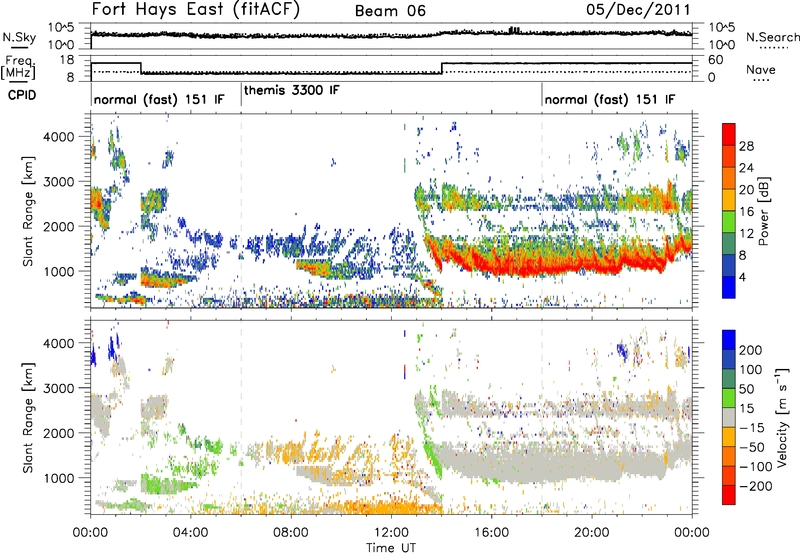Click the date '05/Dec/2011'
This screenshot has width=800, height=554.
[638, 9]
